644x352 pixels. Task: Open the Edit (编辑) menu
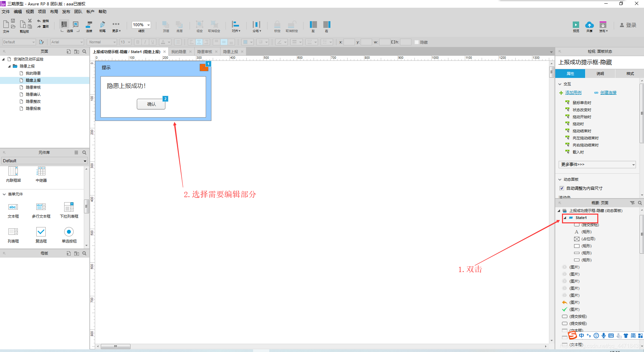(x=18, y=12)
